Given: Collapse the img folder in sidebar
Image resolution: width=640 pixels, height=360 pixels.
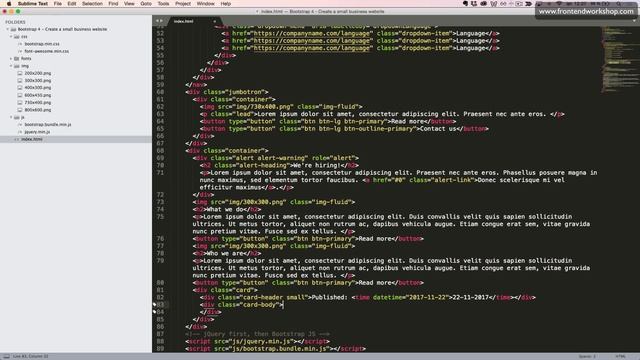Looking at the screenshot, I should point(11,66).
